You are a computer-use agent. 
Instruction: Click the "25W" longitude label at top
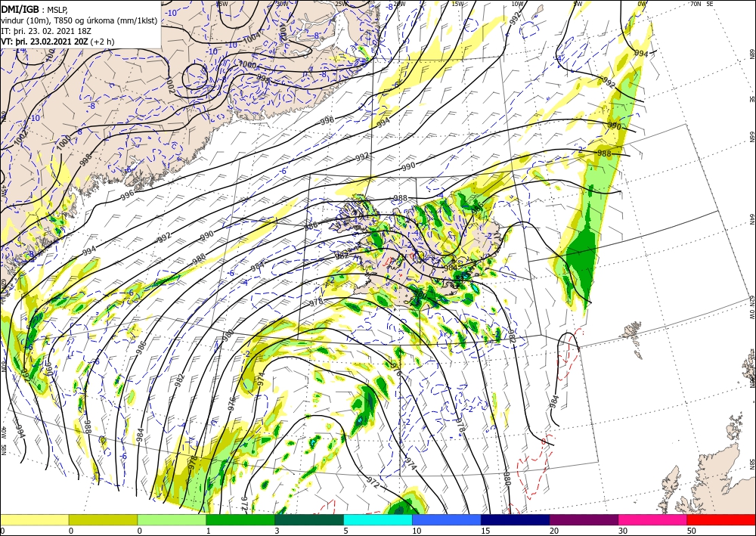[x=342, y=5]
